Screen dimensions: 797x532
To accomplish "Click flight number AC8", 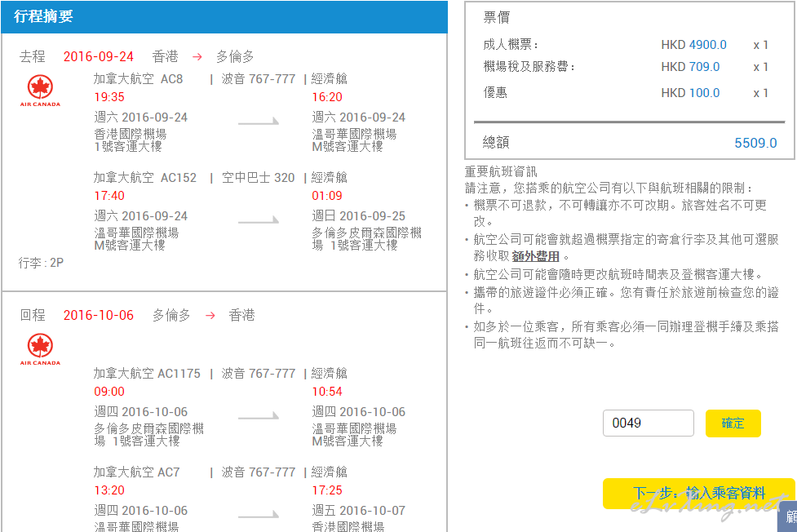I will (x=172, y=79).
